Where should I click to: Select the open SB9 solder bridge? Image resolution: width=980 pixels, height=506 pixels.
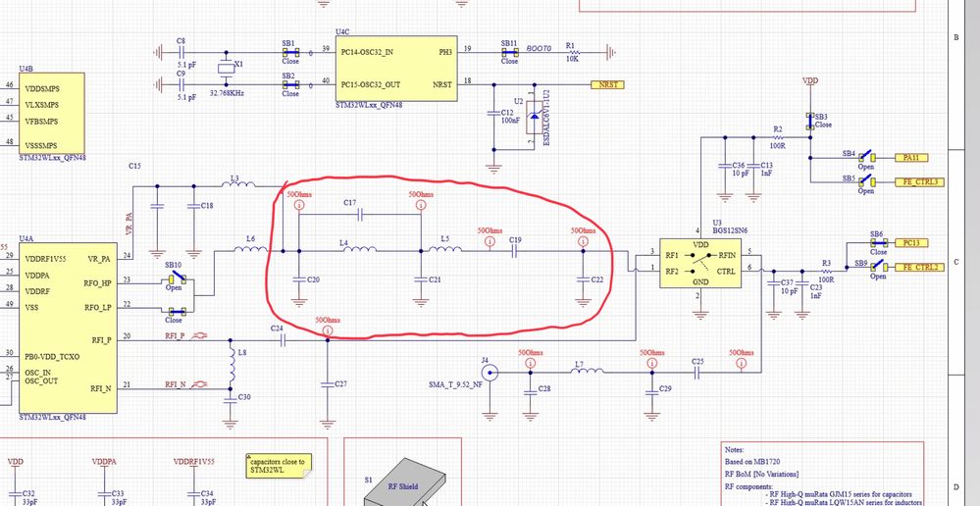(x=878, y=266)
